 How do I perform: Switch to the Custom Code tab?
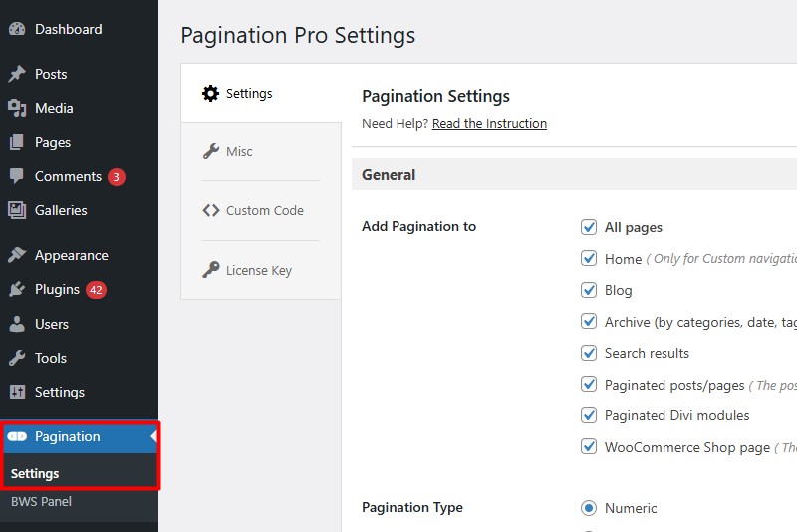[261, 210]
